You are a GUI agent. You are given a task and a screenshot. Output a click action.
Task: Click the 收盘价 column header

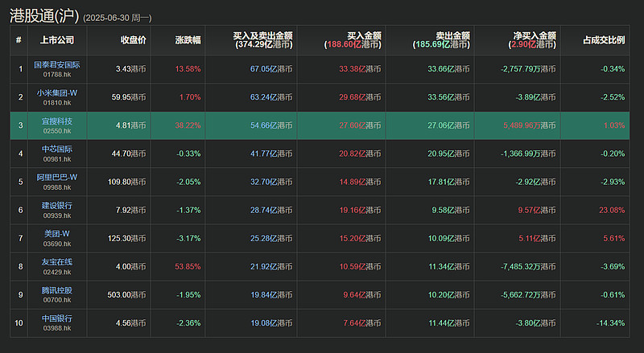pos(133,40)
